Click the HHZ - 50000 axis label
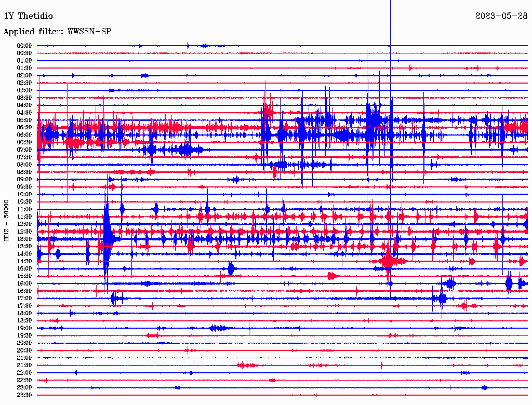Screen dimensions: 532x405 (6, 220)
